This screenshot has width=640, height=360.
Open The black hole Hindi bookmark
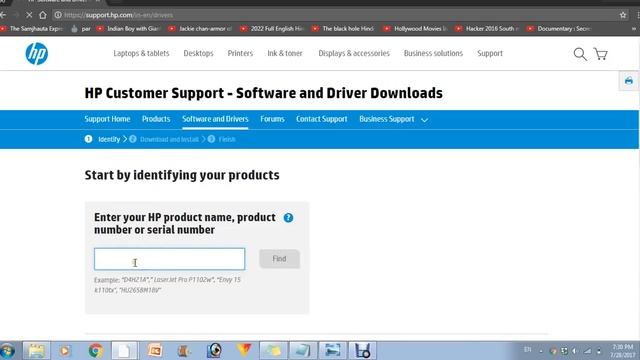(343, 29)
